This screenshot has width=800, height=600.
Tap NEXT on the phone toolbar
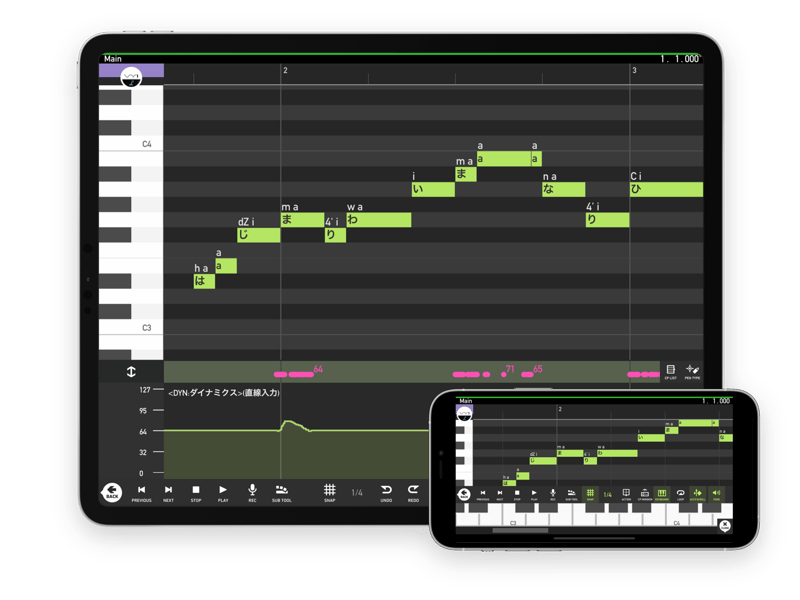point(499,494)
